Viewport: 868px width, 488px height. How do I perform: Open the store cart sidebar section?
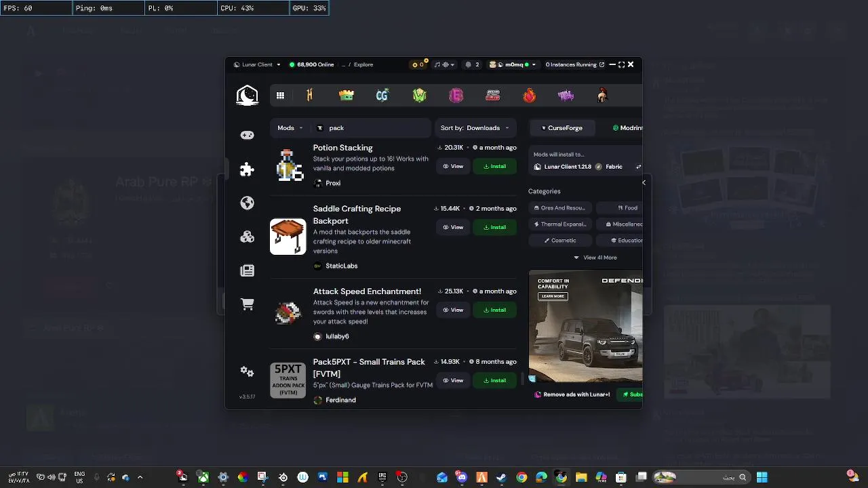click(247, 304)
